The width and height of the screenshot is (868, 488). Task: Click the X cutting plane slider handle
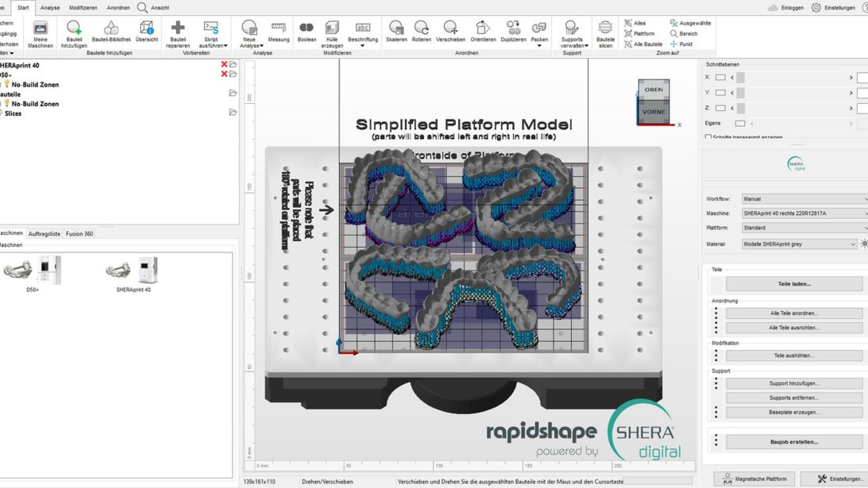(741, 78)
